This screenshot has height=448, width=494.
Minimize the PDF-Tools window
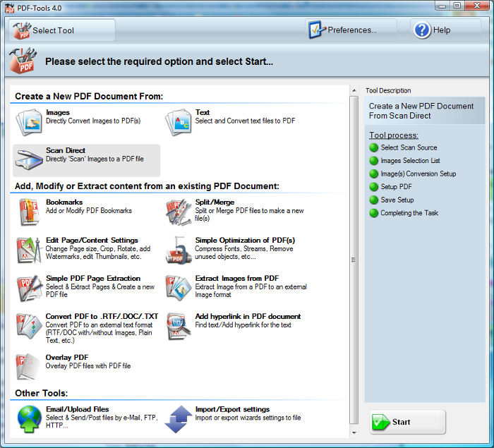pyautogui.click(x=442, y=6)
